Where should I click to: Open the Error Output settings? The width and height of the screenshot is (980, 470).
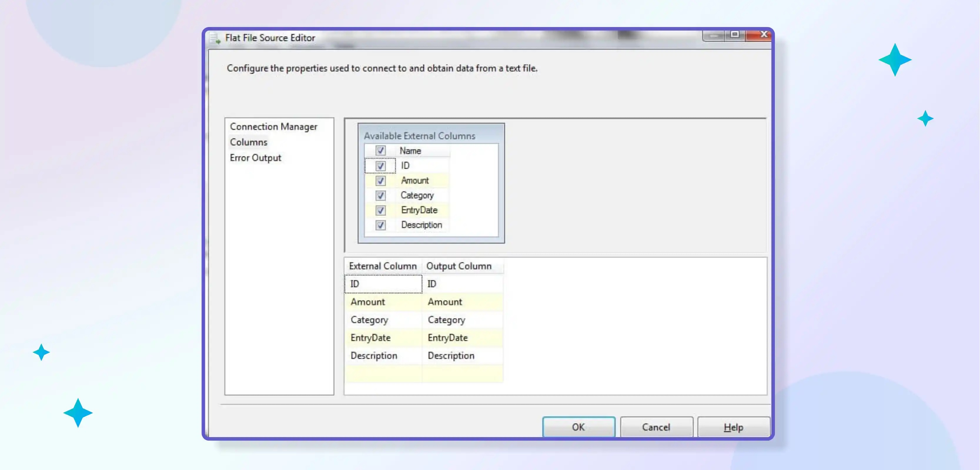point(256,157)
